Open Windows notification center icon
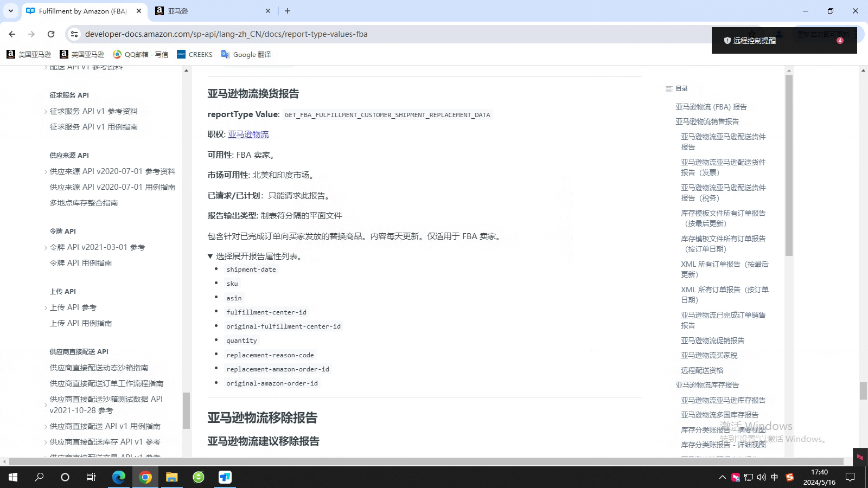This screenshot has height=488, width=868. pos(850,477)
